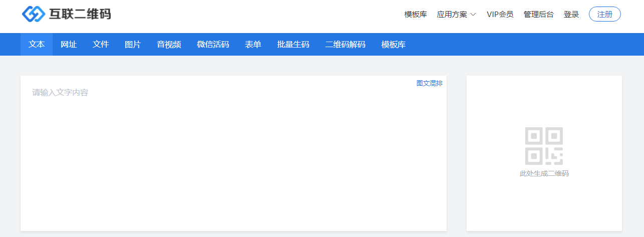Switch to the 表单 tab
The height and width of the screenshot is (237, 644).
[x=253, y=45]
